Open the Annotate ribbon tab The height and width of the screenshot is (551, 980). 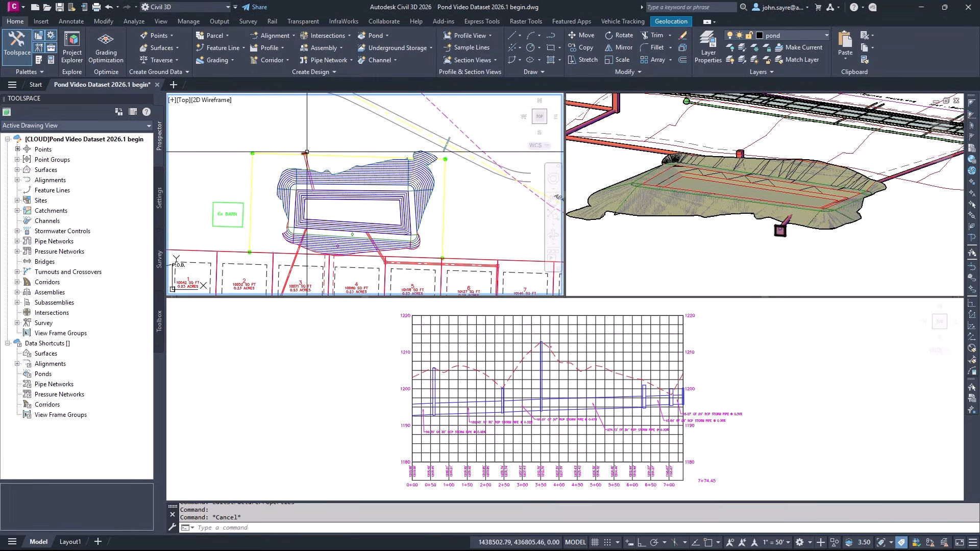coord(71,21)
